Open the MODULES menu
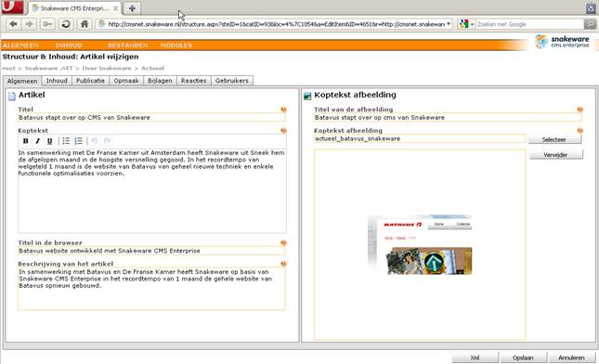The image size is (599, 364). pyautogui.click(x=176, y=45)
